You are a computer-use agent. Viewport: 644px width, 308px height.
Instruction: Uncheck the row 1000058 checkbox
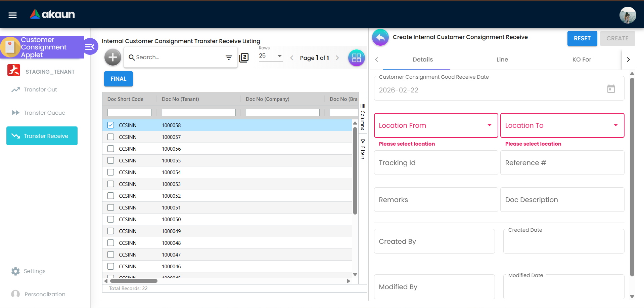pos(110,125)
